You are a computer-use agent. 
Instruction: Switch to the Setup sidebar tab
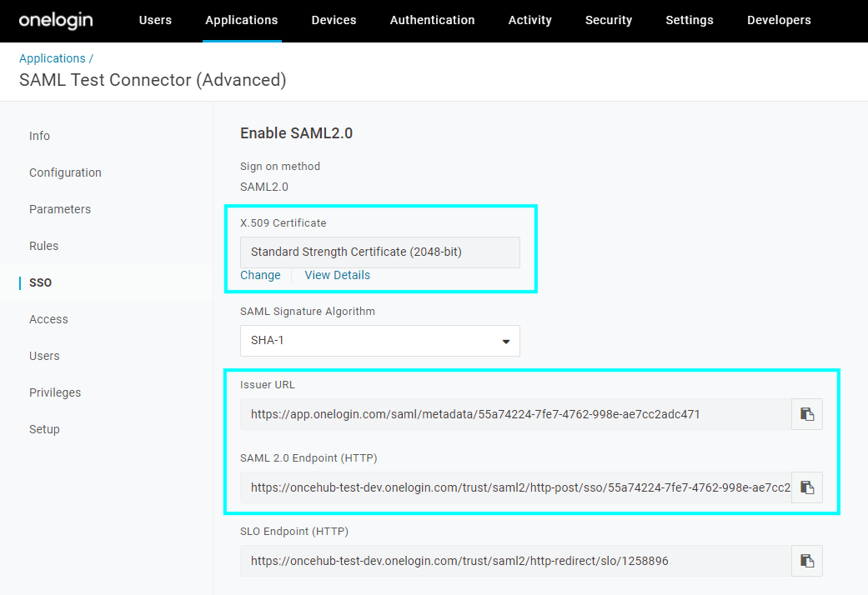click(x=44, y=429)
